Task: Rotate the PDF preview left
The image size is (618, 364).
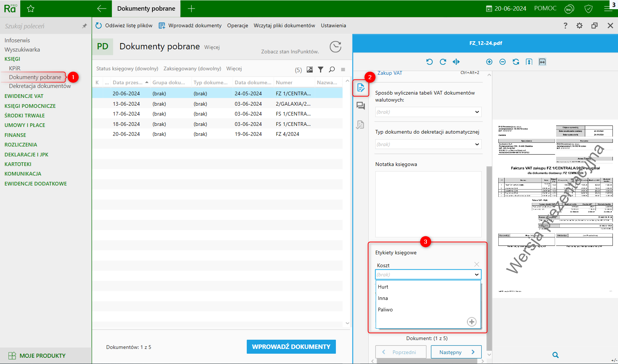Action: click(429, 62)
